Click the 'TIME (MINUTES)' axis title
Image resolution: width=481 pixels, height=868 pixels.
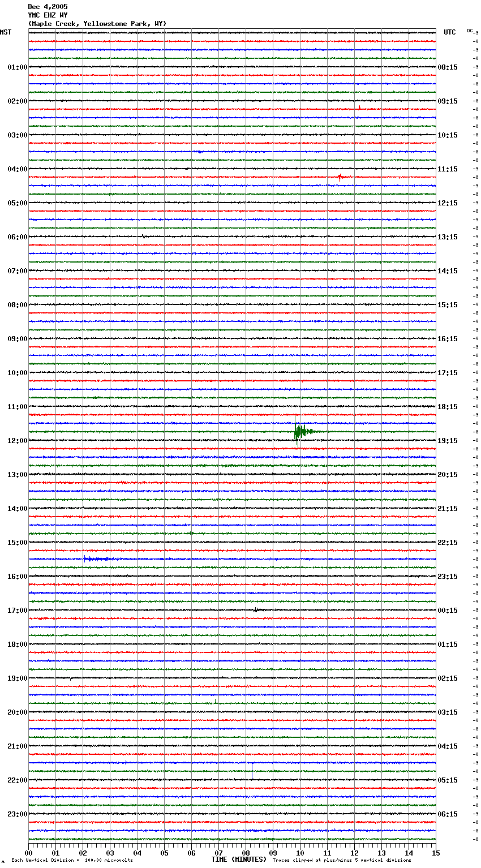(x=239, y=860)
